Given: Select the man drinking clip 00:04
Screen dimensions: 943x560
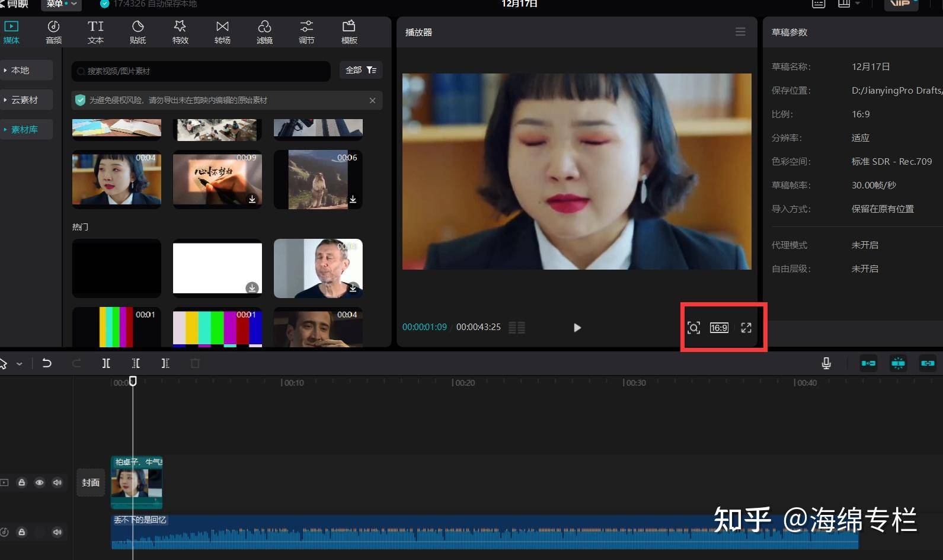Looking at the screenshot, I should [318, 327].
